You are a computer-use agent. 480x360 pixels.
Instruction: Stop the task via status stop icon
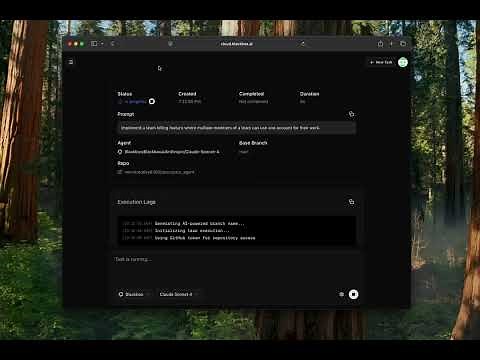[152, 101]
